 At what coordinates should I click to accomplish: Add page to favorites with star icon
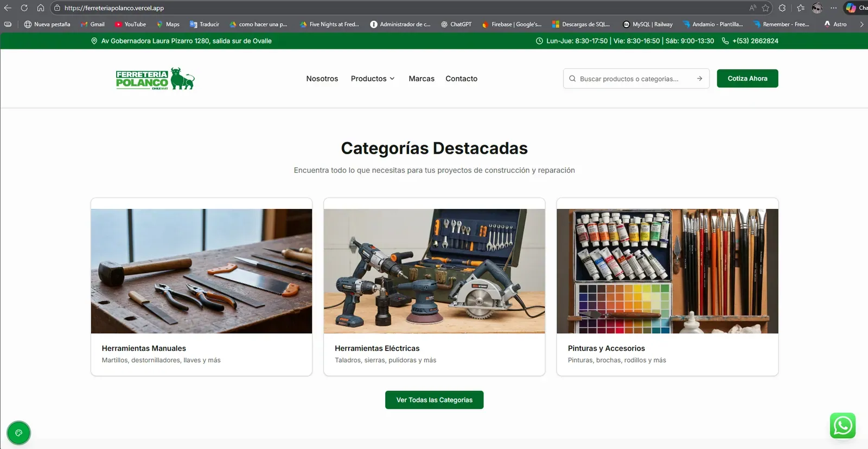[x=765, y=8]
